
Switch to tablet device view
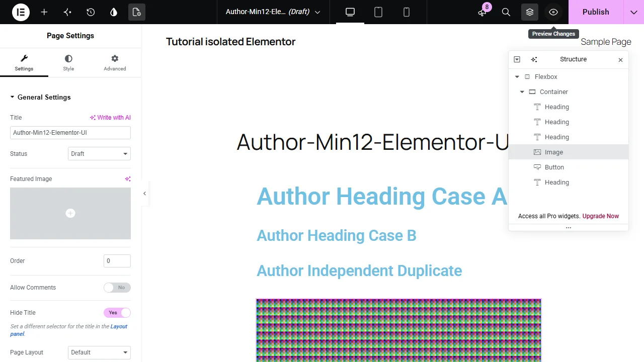pos(378,12)
